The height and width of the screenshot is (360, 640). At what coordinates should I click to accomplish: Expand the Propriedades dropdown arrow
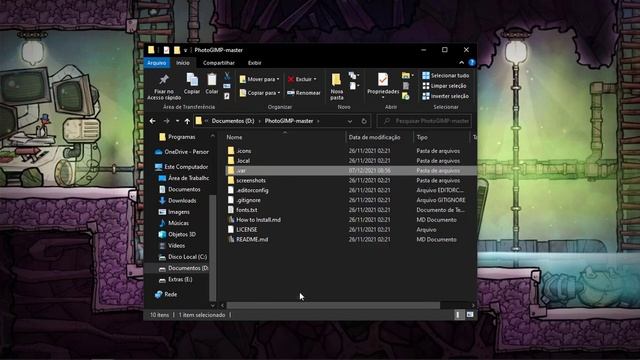pos(383,98)
